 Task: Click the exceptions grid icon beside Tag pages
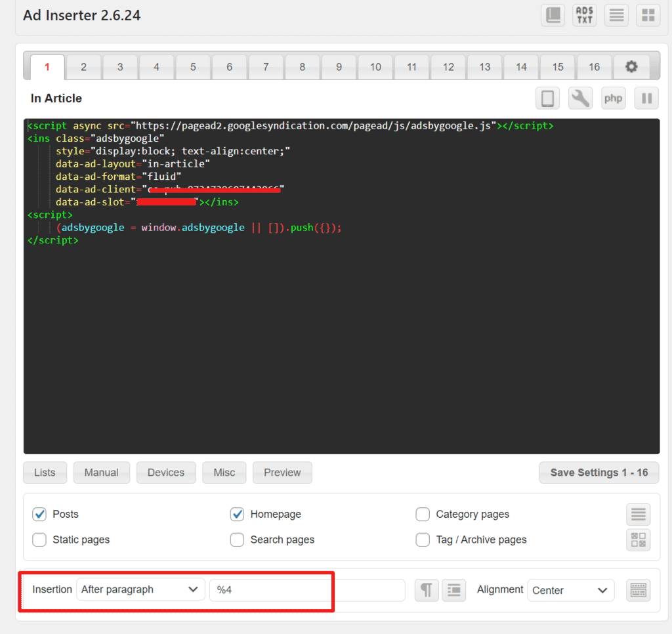click(638, 539)
